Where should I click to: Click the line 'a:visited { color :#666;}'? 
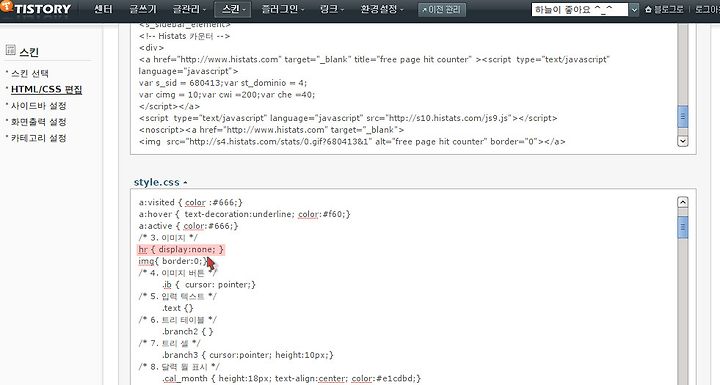pyautogui.click(x=191, y=202)
